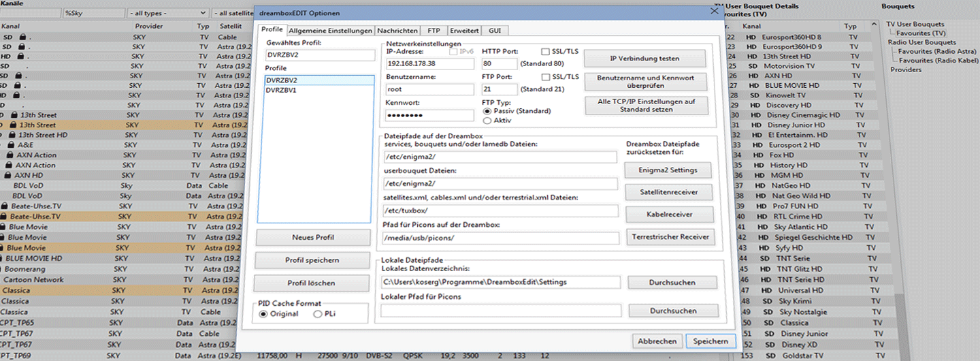Image resolution: width=980 pixels, height=361 pixels.
Task: Click the Profil löschen button
Action: click(310, 283)
